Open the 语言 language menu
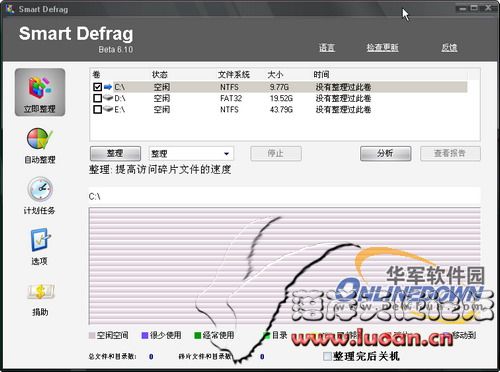The image size is (500, 372). pos(327,48)
